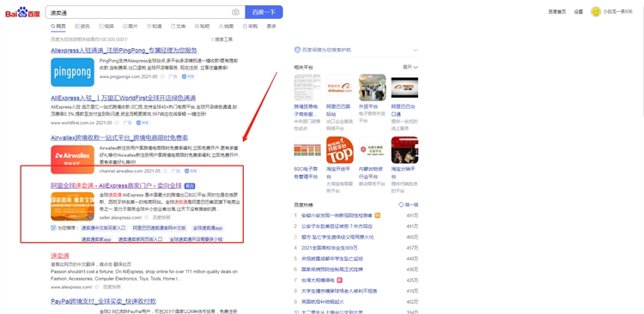This screenshot has width=644, height=314.
Task: Click 保障 badge on the pingpongx.com result
Action: pos(190,76)
